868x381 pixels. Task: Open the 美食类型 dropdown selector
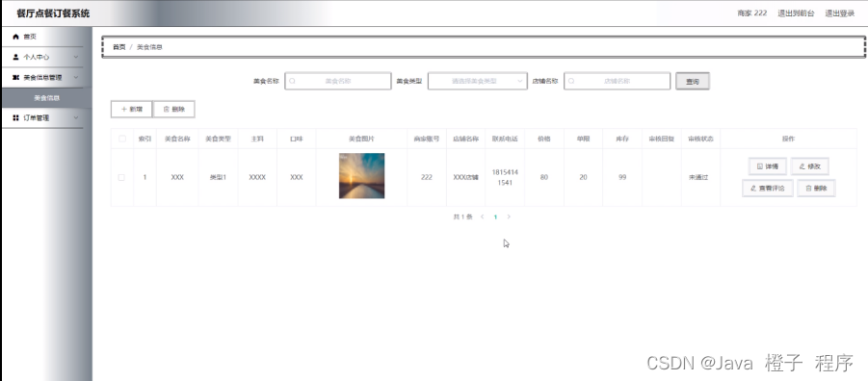[477, 81]
